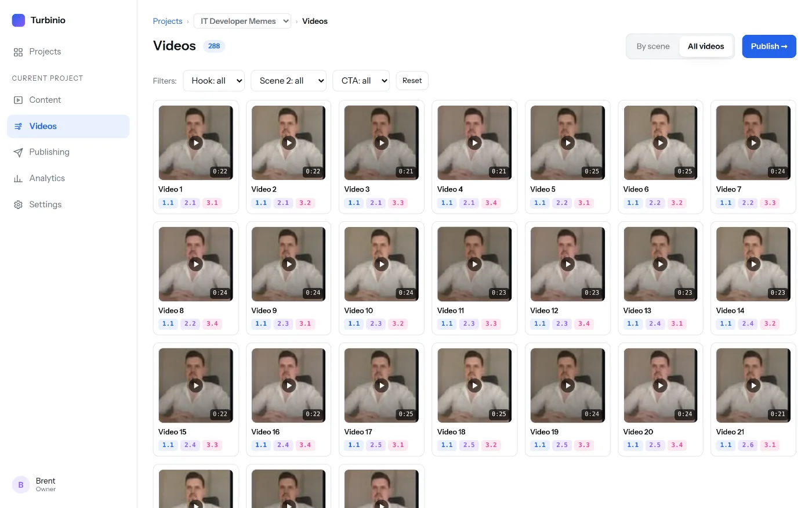Play Video 9

click(289, 264)
